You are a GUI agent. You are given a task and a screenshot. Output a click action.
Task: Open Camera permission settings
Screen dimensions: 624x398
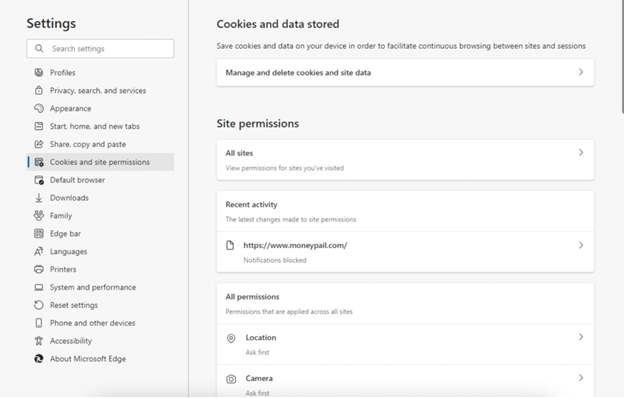point(405,381)
